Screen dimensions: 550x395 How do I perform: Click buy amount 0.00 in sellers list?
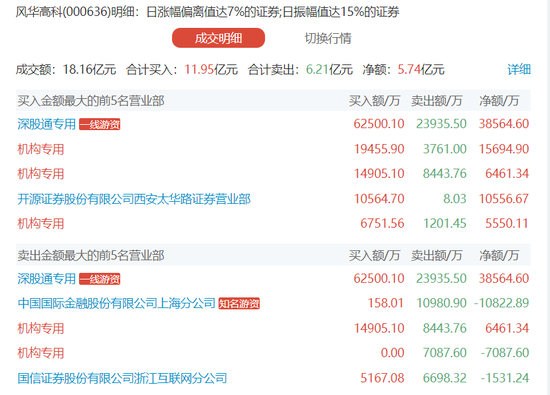pyautogui.click(x=393, y=353)
